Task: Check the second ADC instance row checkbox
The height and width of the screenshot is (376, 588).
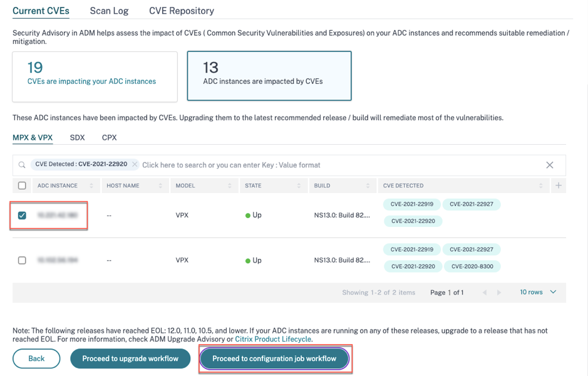Action: [22, 261]
